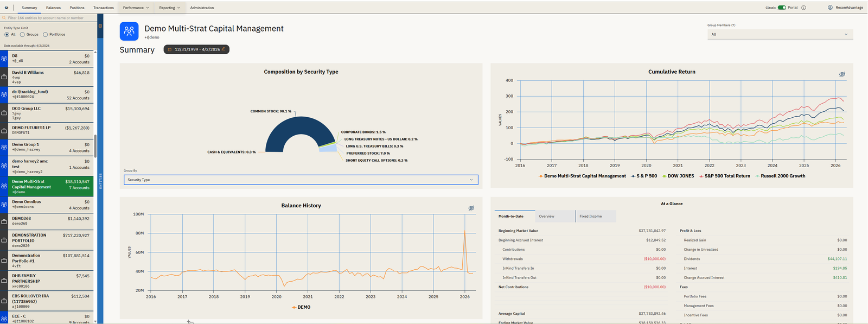Open the Performance dropdown menu
This screenshot has width=868, height=324.
(x=136, y=8)
